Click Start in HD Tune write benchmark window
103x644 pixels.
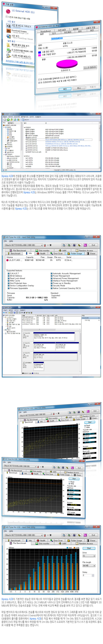point(74,479)
